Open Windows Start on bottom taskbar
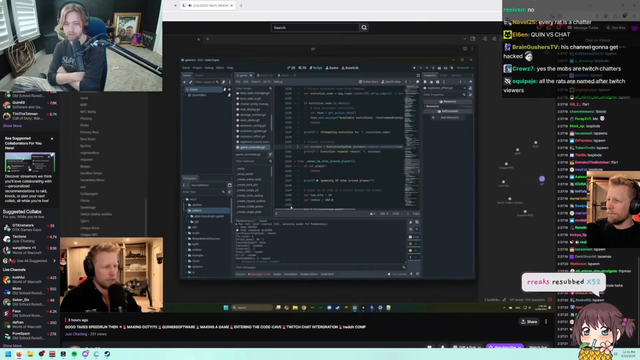This screenshot has width=640, height=360. coord(8,354)
